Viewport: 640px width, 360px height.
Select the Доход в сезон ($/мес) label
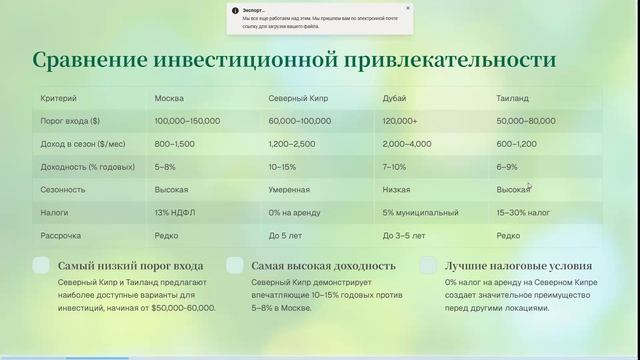click(82, 144)
